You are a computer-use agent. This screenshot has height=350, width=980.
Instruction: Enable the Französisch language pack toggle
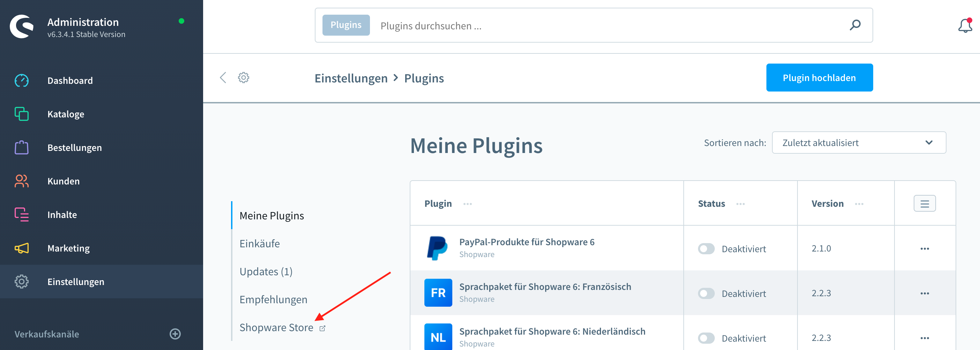(x=706, y=294)
